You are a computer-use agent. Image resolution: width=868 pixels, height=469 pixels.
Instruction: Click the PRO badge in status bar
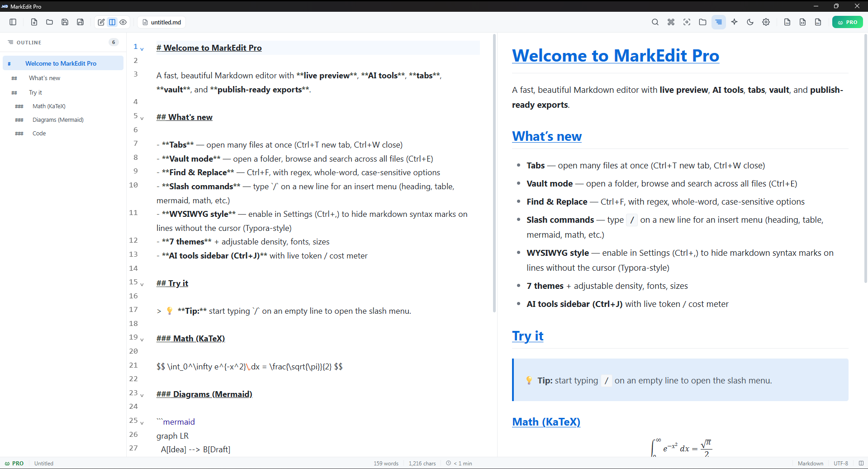click(x=14, y=464)
